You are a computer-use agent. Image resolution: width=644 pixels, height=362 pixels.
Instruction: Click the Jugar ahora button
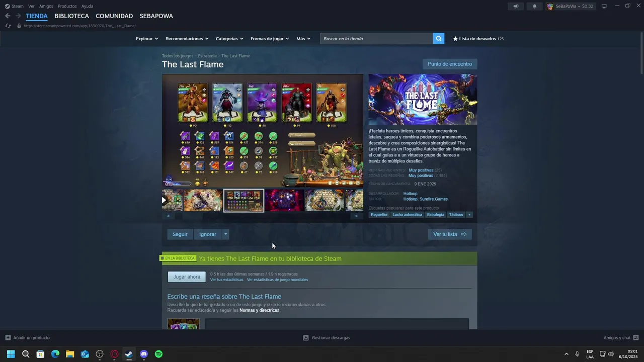tap(187, 277)
